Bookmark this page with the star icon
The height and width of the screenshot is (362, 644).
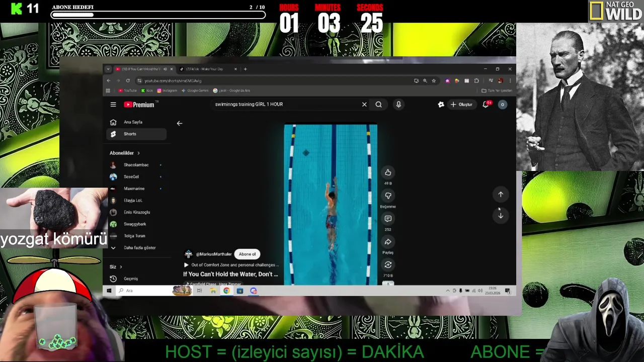tap(434, 80)
